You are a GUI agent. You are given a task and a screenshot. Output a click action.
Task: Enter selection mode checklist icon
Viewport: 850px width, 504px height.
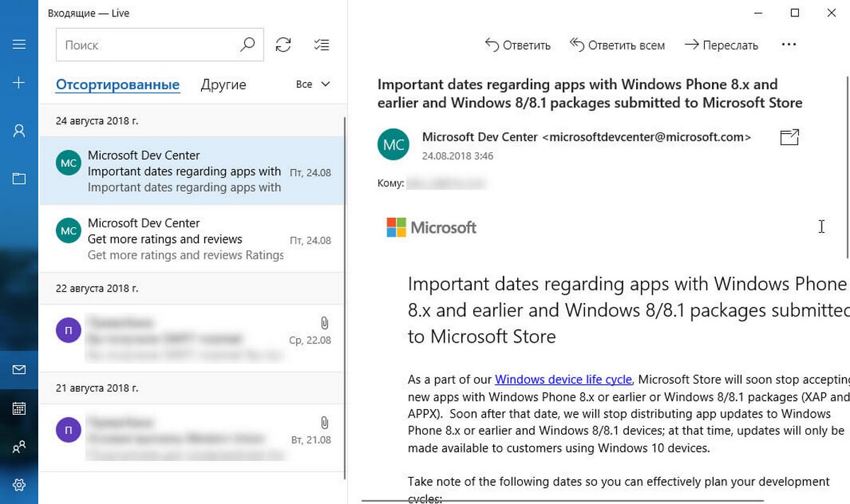pos(321,45)
